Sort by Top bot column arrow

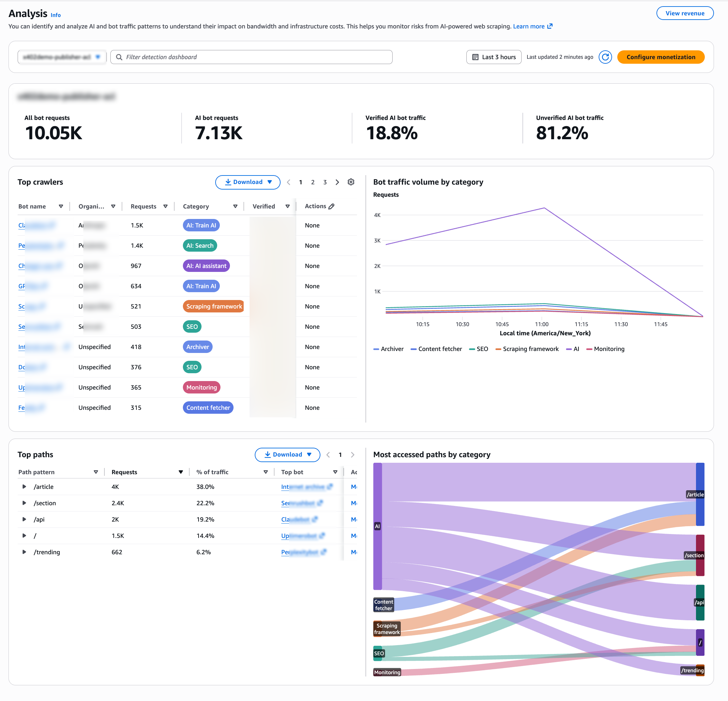click(335, 472)
